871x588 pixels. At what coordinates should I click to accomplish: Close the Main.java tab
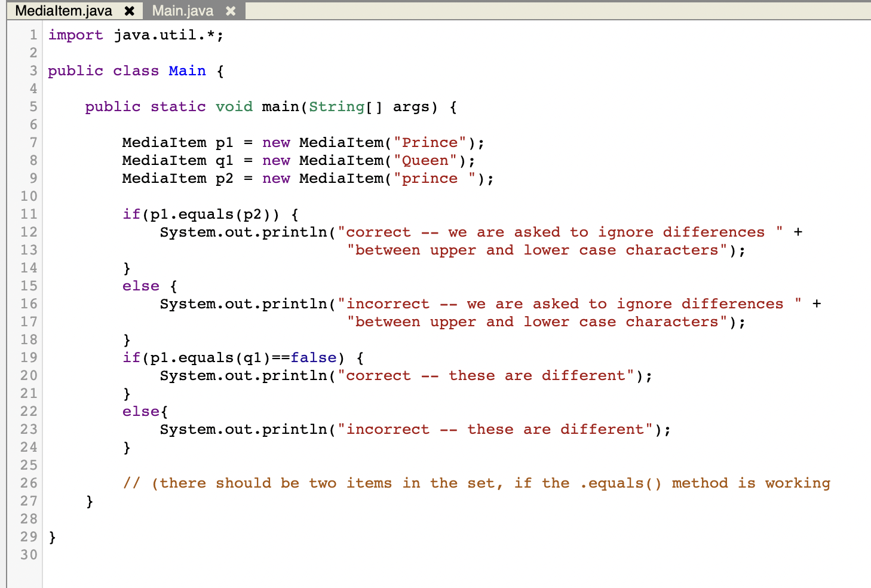click(231, 10)
